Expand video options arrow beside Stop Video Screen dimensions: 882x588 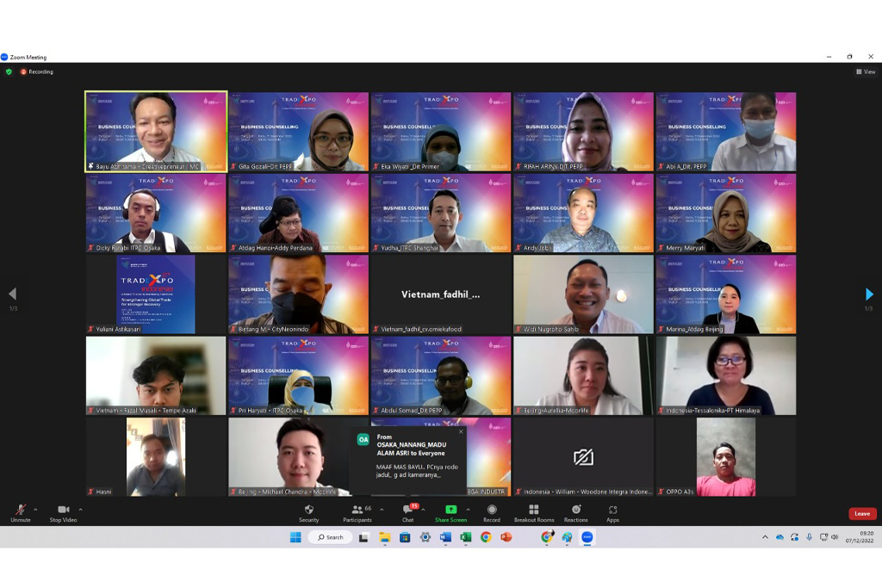(81, 509)
